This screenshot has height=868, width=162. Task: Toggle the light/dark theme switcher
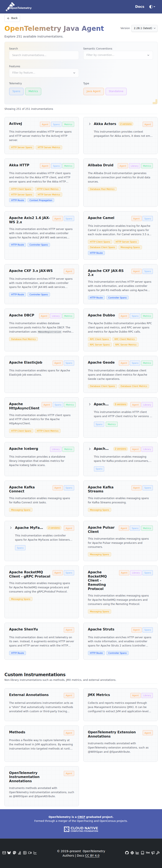click(152, 7)
